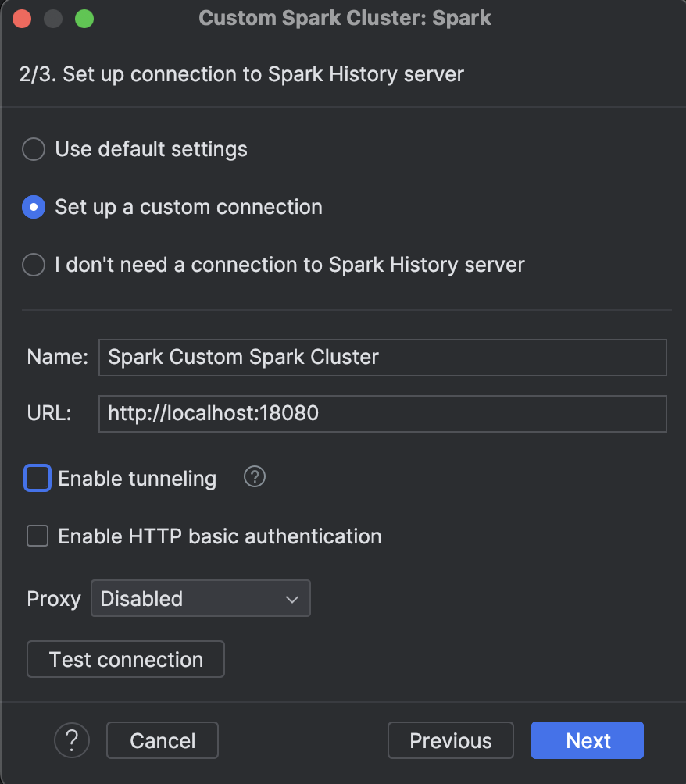
Task: Cancel the cluster setup dialog
Action: point(162,740)
